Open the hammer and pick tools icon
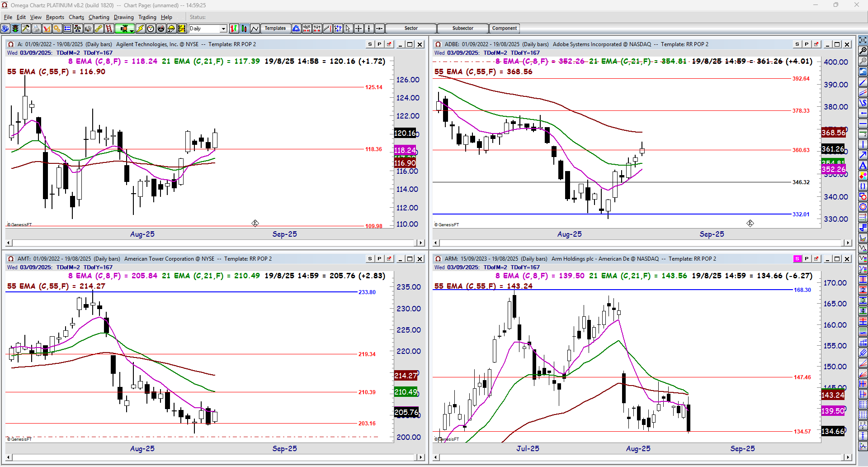Screen dimensions: 868x467 pyautogui.click(x=26, y=29)
